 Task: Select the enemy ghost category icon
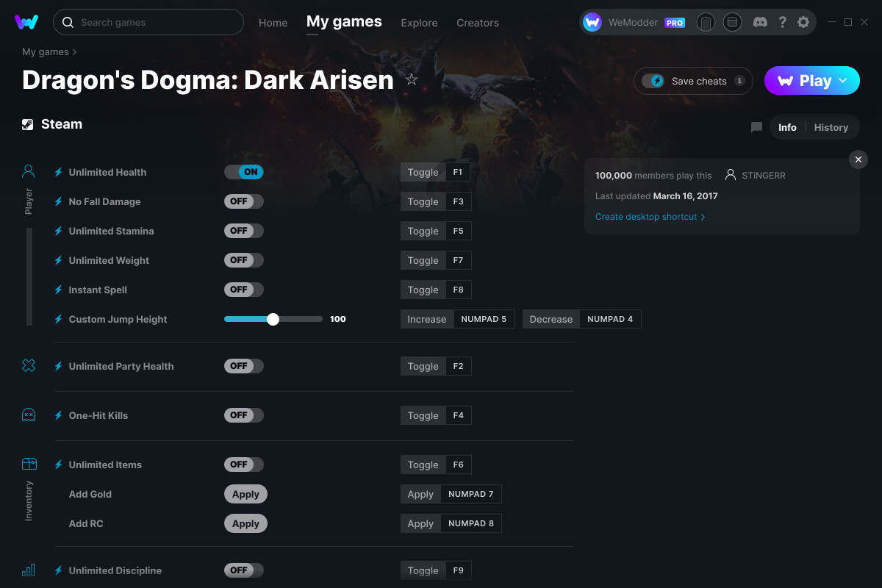29,415
